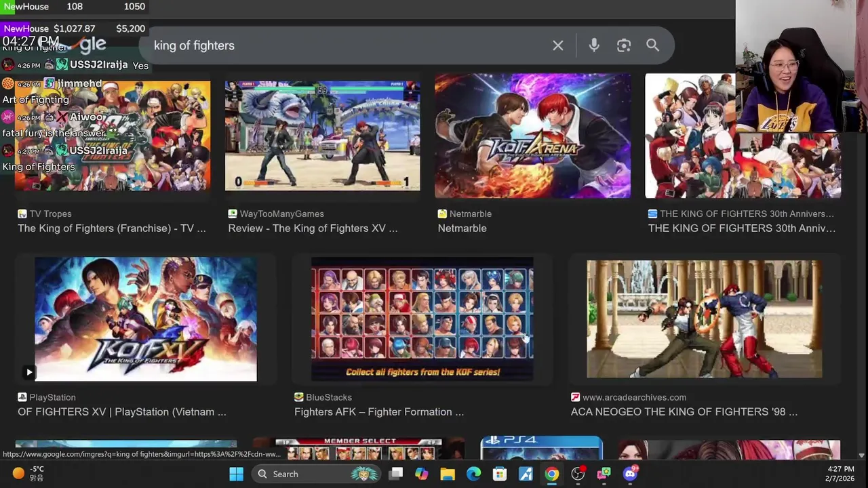Screen dimensions: 868x488
Task: Open the KOF Arena Netmarble image
Action: click(532, 136)
